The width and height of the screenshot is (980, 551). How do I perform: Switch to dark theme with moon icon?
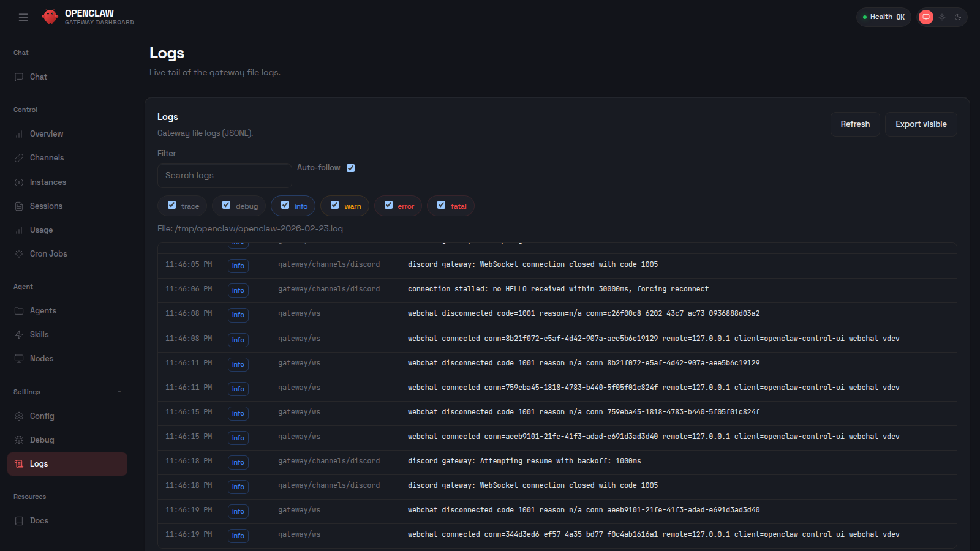click(x=957, y=17)
